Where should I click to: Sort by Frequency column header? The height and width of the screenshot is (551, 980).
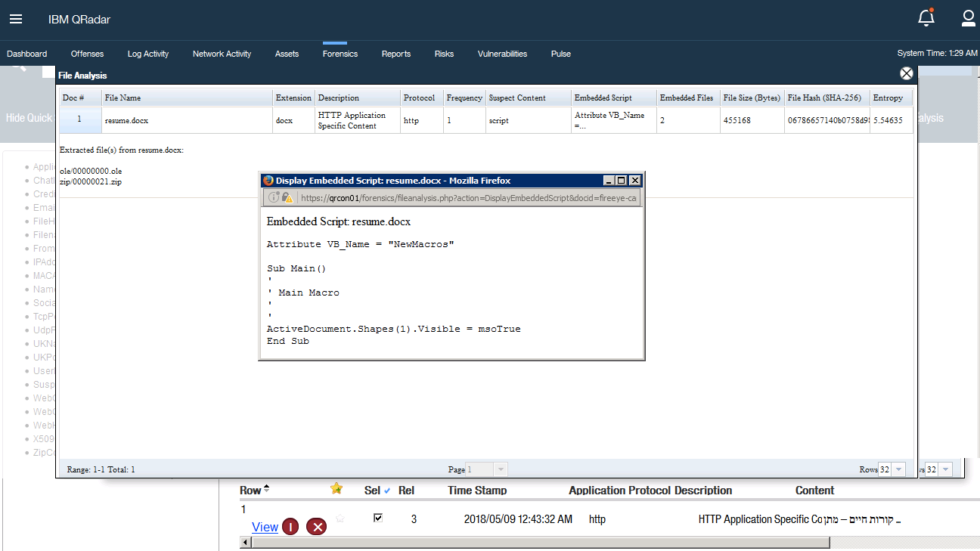465,98
